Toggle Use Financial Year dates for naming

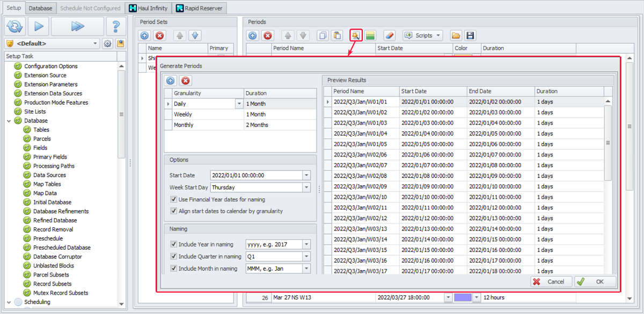click(x=174, y=199)
